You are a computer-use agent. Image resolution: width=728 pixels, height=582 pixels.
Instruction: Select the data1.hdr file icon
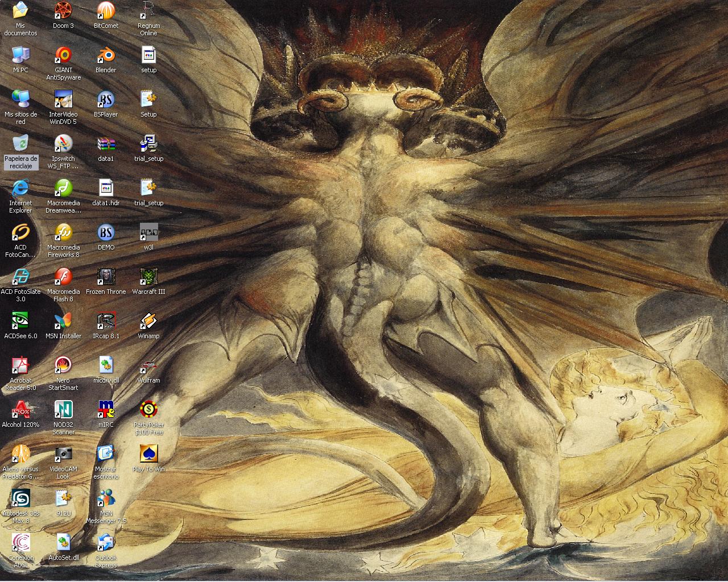(x=106, y=188)
